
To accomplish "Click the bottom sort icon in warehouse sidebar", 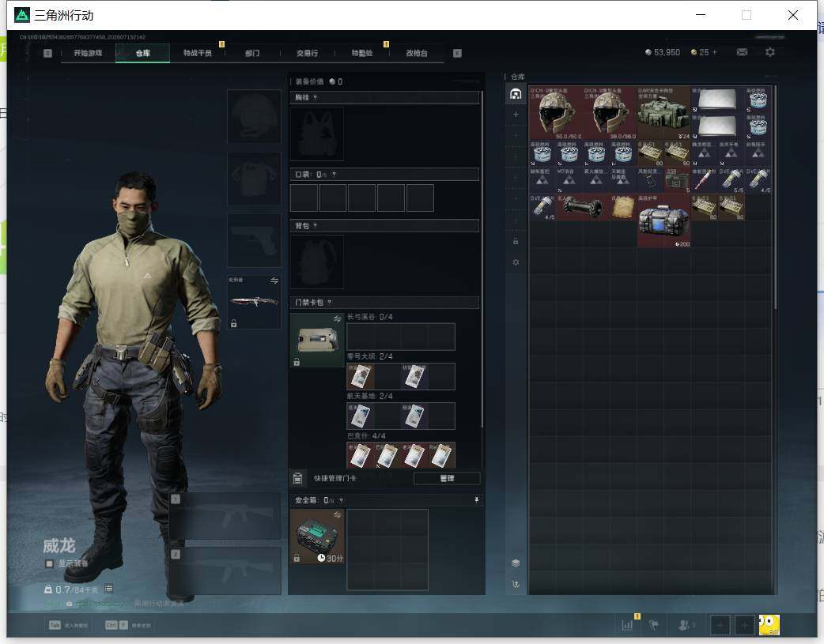I will [516, 584].
